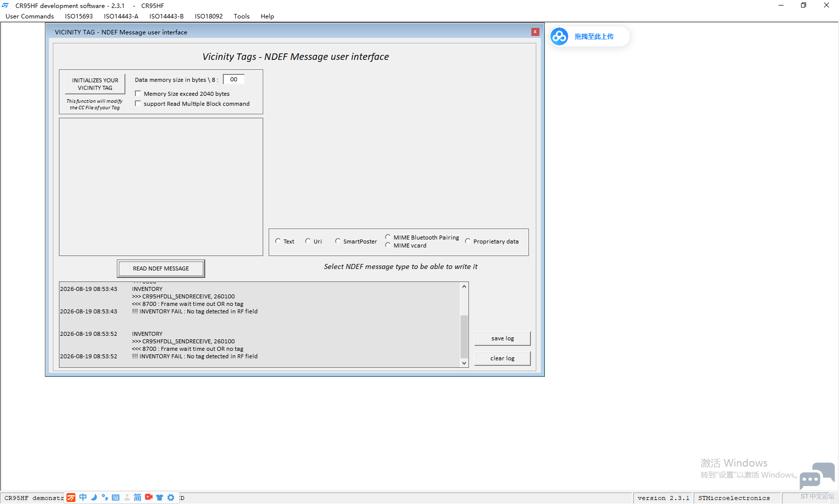Close the NDEF Message dialog
This screenshot has height=504, width=839.
[x=535, y=32]
